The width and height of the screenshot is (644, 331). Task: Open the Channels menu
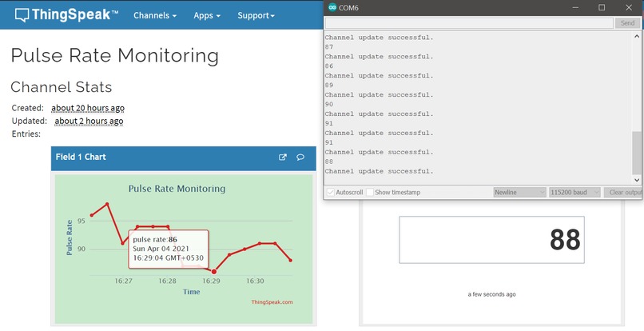(x=155, y=16)
